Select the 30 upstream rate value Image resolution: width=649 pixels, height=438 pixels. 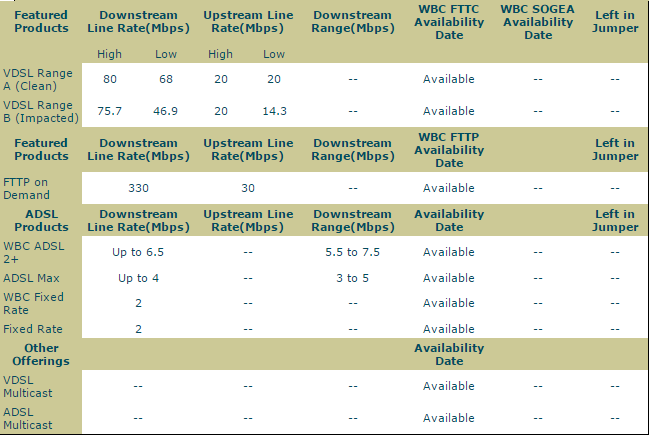pyautogui.click(x=248, y=188)
